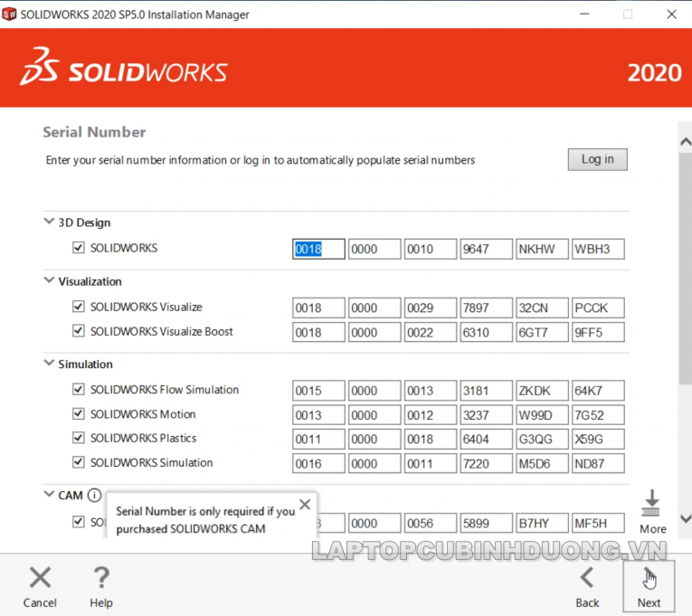Click Flow Simulation serial field ZKDK
This screenshot has height=616, width=692.
(x=542, y=391)
